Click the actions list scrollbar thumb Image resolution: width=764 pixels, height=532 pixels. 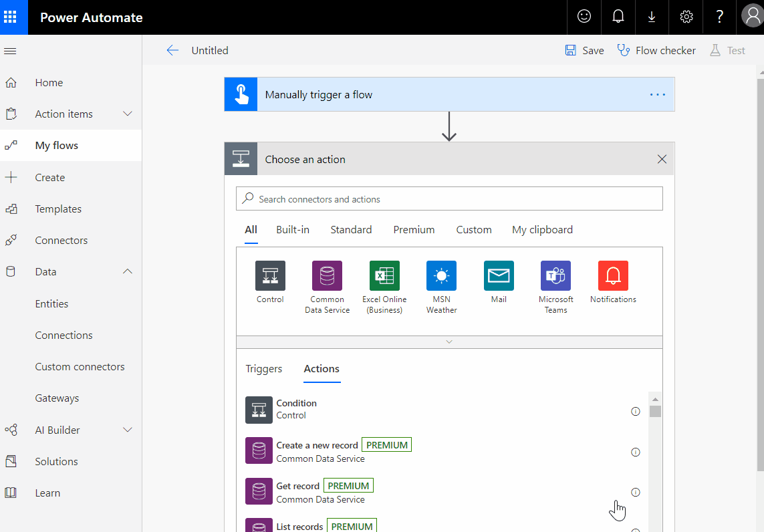655,412
